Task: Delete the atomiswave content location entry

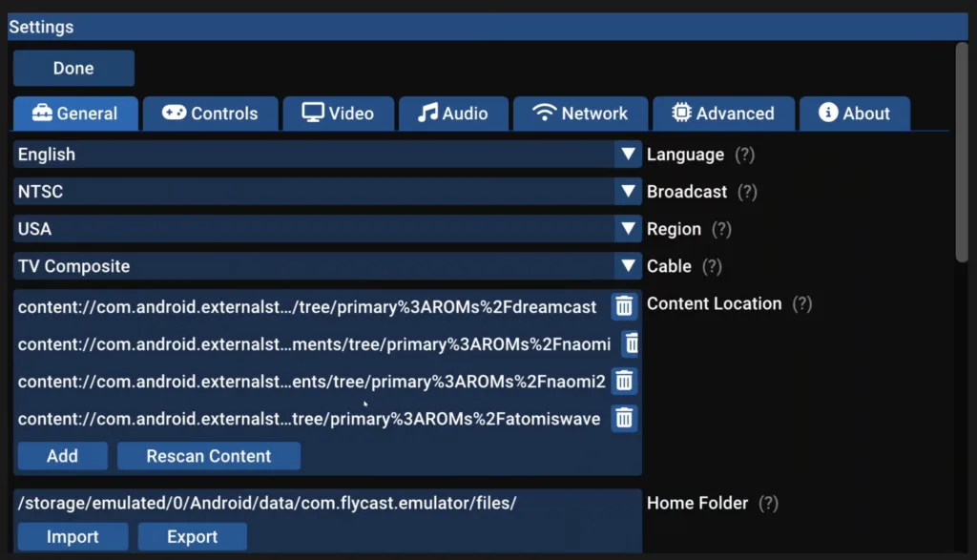Action: pyautogui.click(x=624, y=418)
